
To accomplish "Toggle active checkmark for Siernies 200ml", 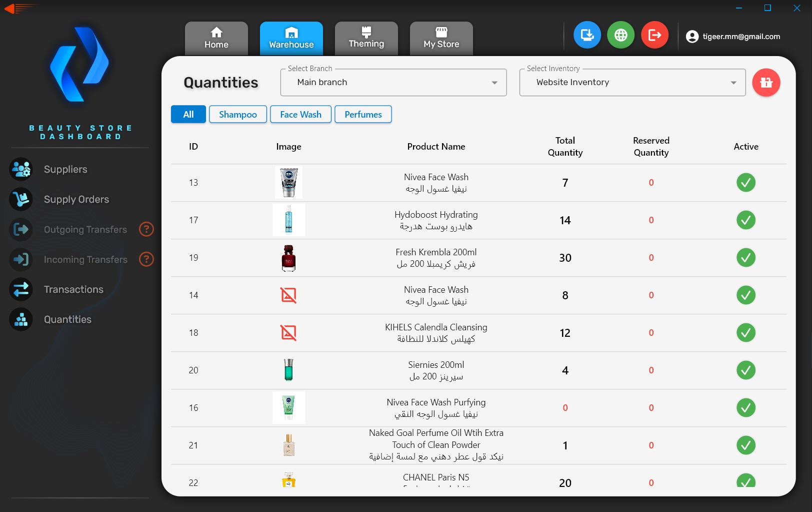I will (x=745, y=370).
